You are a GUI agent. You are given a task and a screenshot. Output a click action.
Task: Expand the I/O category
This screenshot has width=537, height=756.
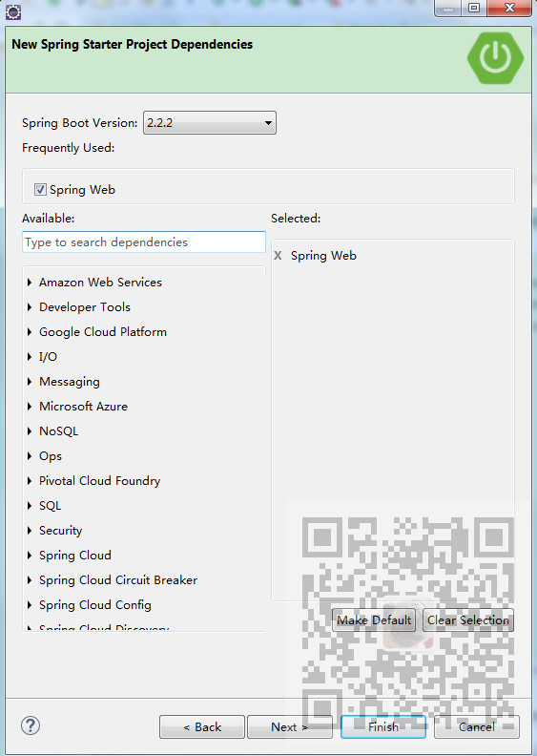(x=30, y=357)
